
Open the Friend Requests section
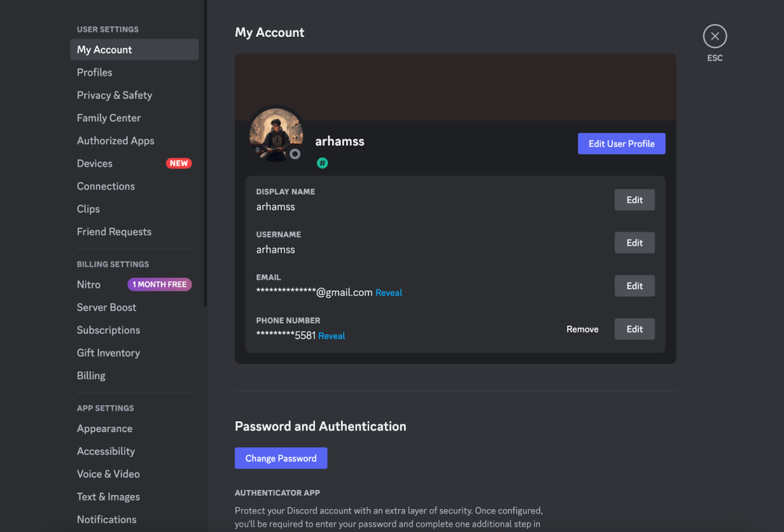tap(114, 231)
